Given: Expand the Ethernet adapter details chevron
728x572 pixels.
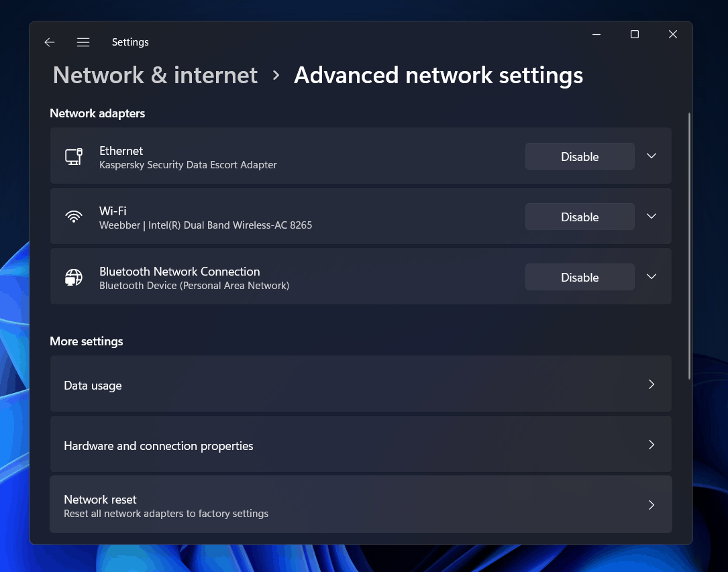Looking at the screenshot, I should (x=652, y=156).
